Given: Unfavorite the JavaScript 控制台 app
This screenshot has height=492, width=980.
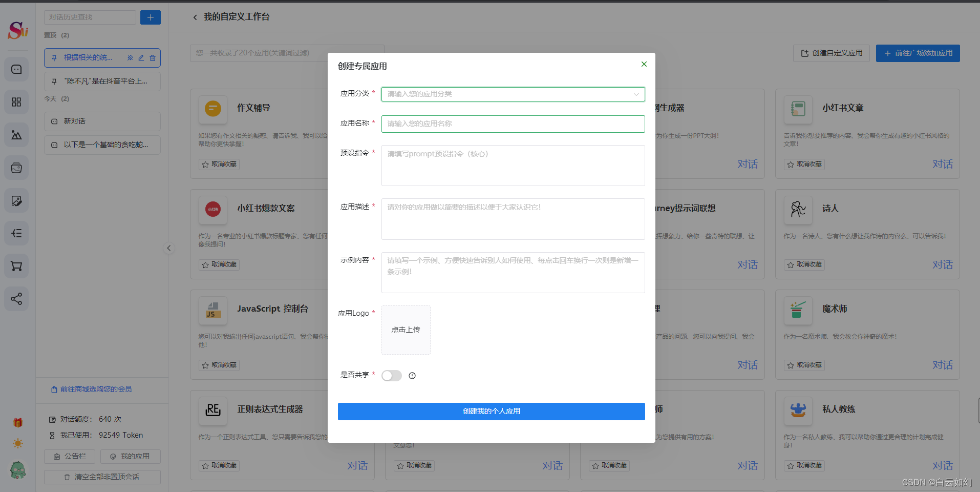Looking at the screenshot, I should tap(219, 365).
